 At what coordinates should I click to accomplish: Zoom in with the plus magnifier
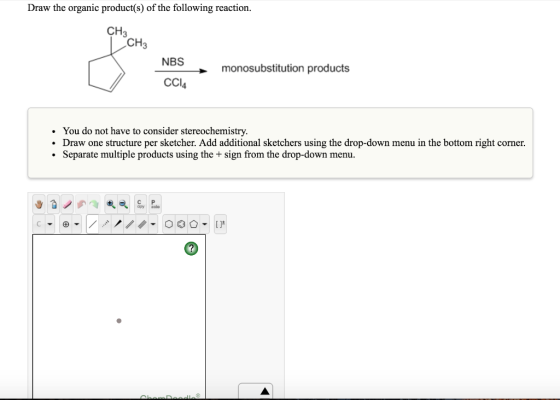click(111, 204)
